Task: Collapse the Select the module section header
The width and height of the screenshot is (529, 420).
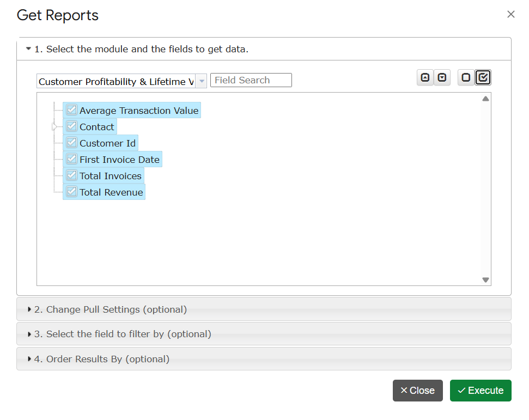Action: click(142, 49)
